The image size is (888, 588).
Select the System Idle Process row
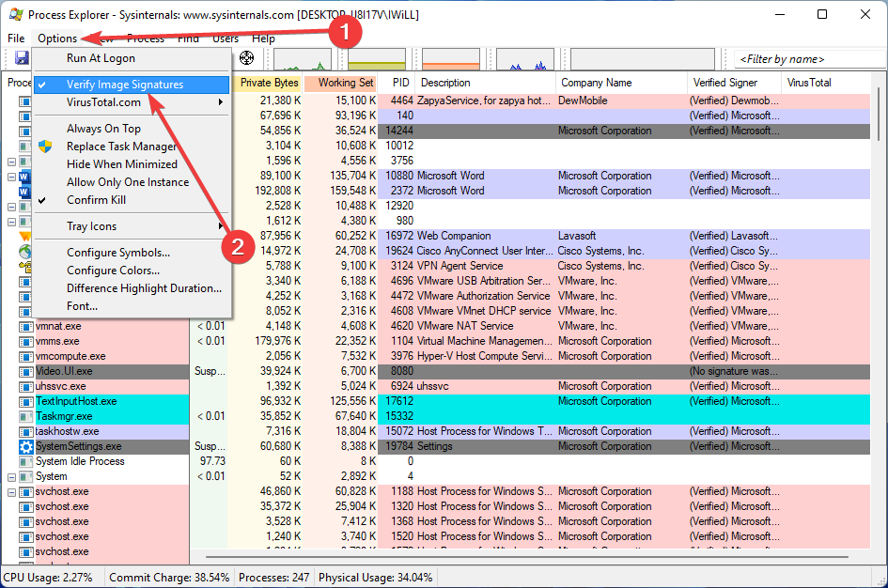point(444,462)
